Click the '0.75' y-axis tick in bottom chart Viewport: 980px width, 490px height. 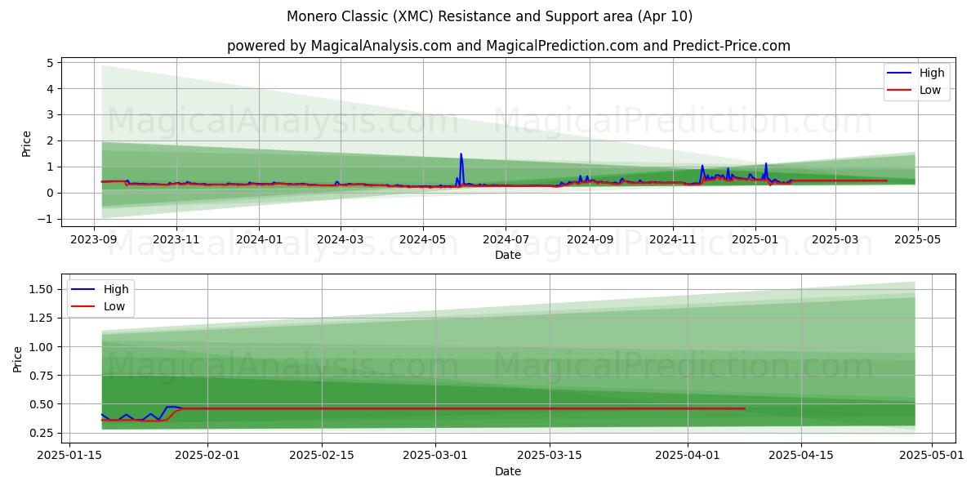(x=42, y=376)
